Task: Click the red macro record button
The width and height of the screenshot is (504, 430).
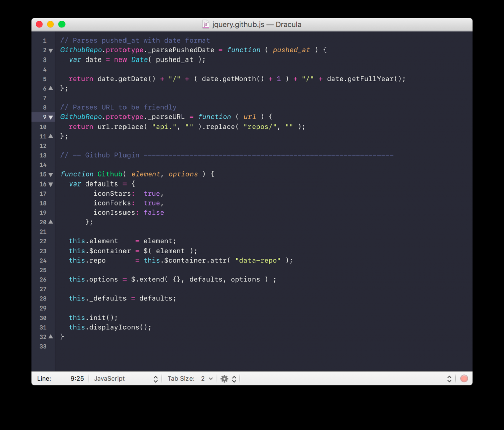Action: click(x=464, y=378)
